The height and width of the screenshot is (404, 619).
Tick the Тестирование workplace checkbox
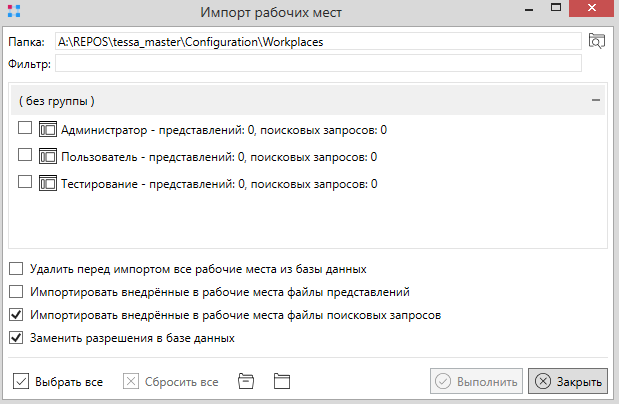[x=25, y=183]
